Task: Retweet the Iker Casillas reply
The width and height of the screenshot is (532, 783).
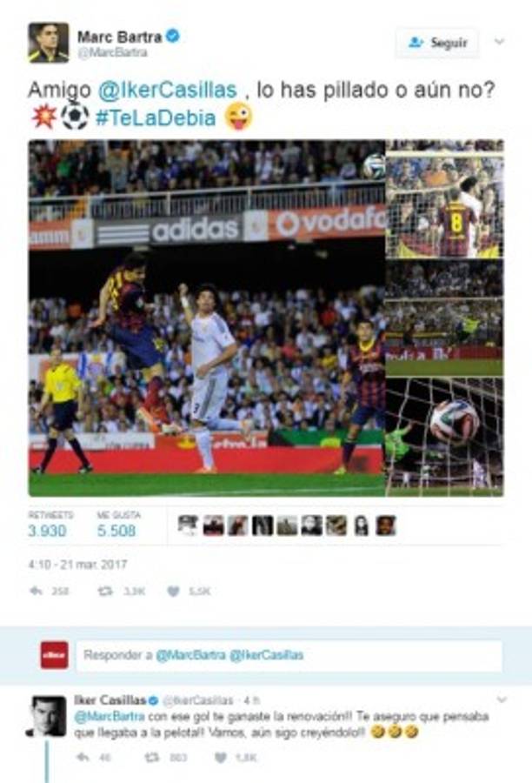Action: [x=152, y=758]
